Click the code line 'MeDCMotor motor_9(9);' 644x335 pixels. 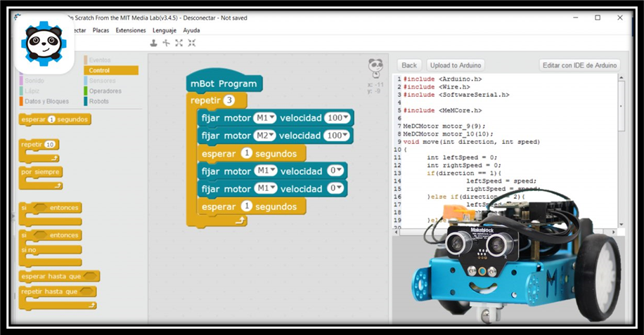(x=444, y=126)
